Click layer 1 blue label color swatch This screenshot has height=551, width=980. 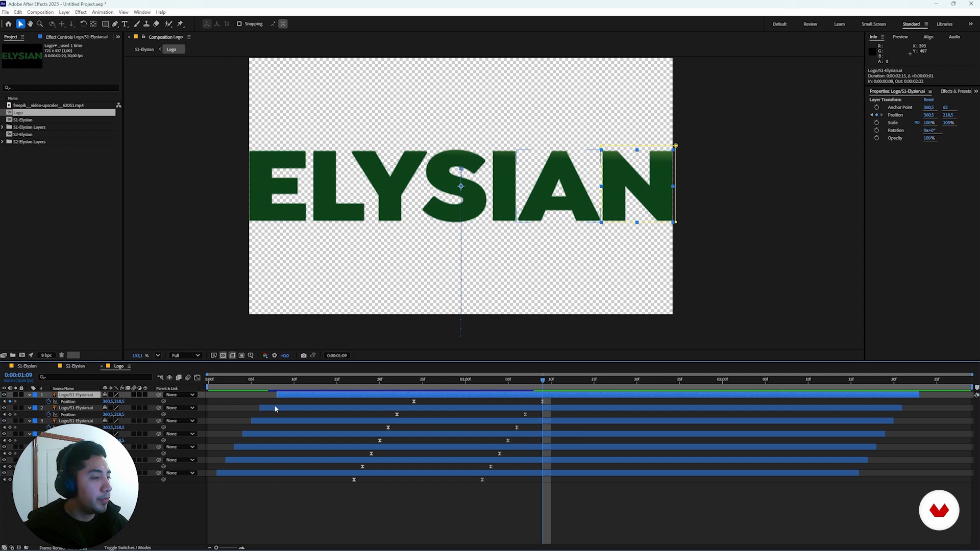35,395
